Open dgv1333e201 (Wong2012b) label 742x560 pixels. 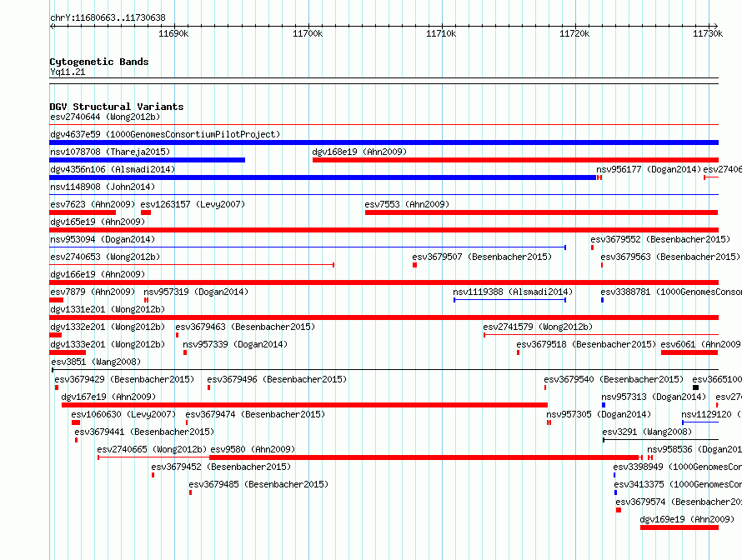click(x=108, y=344)
